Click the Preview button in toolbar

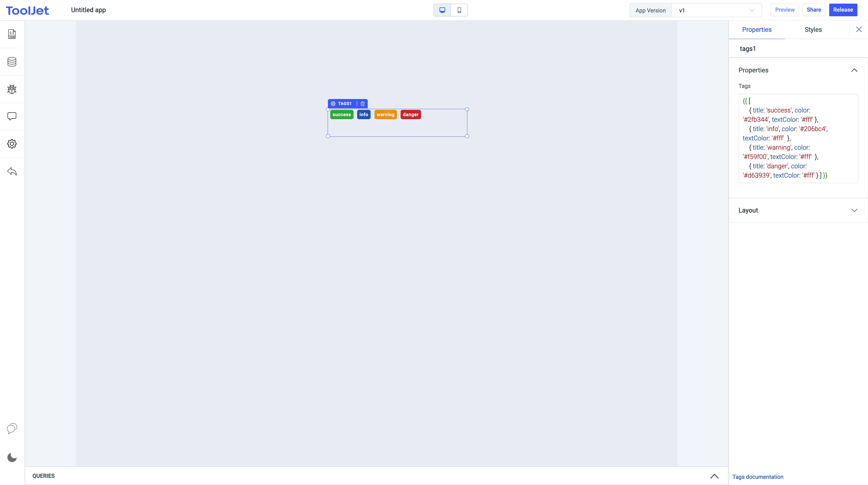click(784, 10)
